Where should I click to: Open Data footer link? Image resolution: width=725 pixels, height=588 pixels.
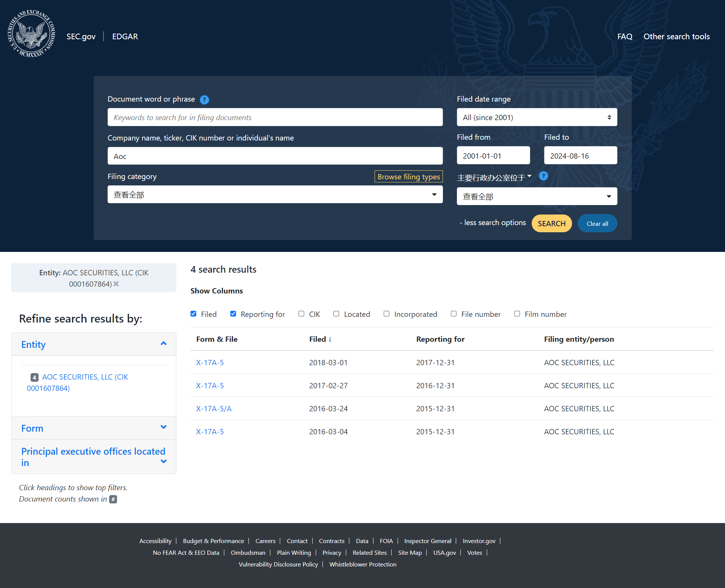pos(362,541)
